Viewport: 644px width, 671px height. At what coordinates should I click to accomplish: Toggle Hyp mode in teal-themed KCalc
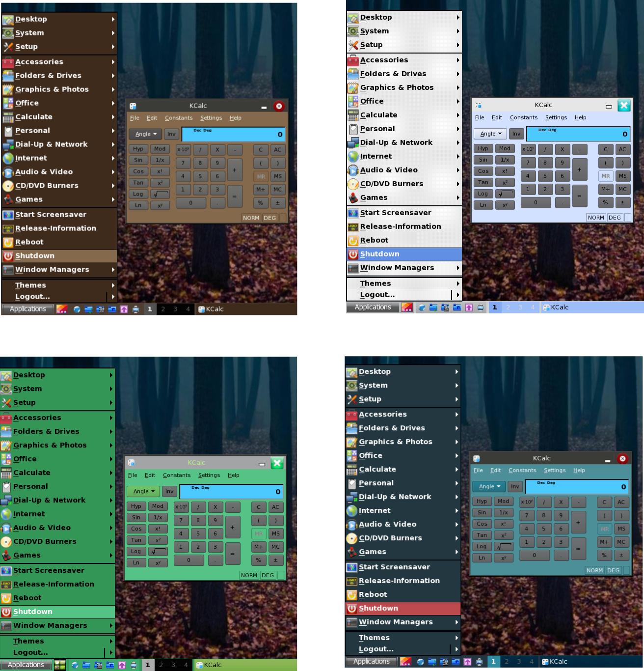click(x=482, y=501)
